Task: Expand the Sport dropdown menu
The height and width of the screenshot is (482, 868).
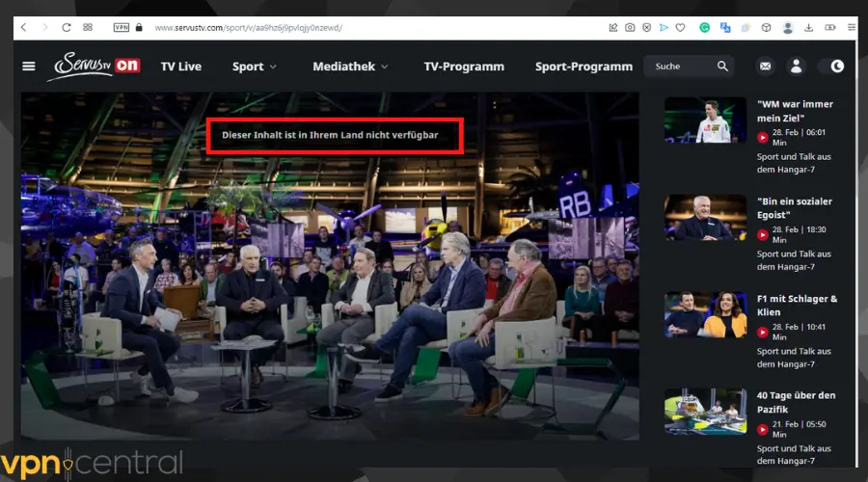Action: pyautogui.click(x=254, y=67)
